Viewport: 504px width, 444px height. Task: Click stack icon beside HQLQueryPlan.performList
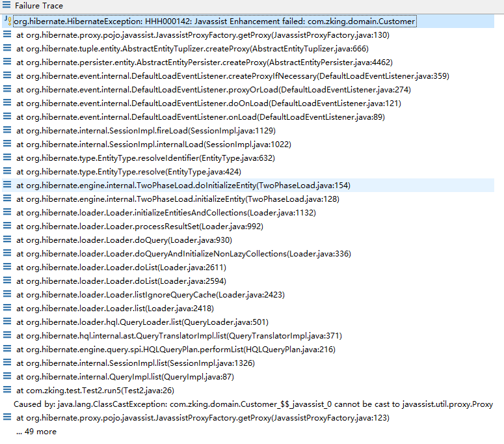point(7,349)
